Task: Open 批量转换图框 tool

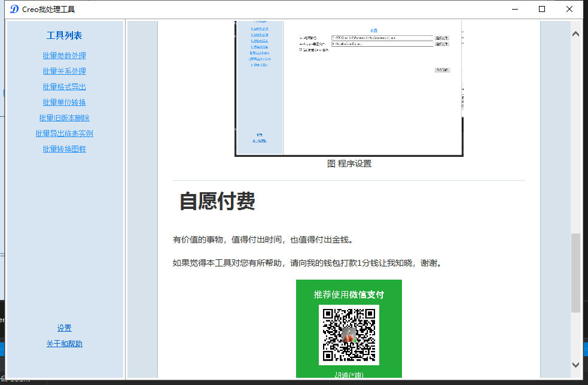Action: coord(64,149)
